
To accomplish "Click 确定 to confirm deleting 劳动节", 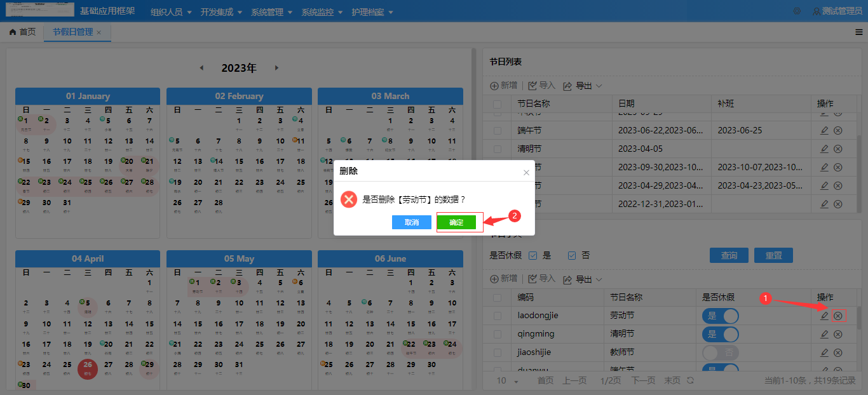I will coord(458,222).
